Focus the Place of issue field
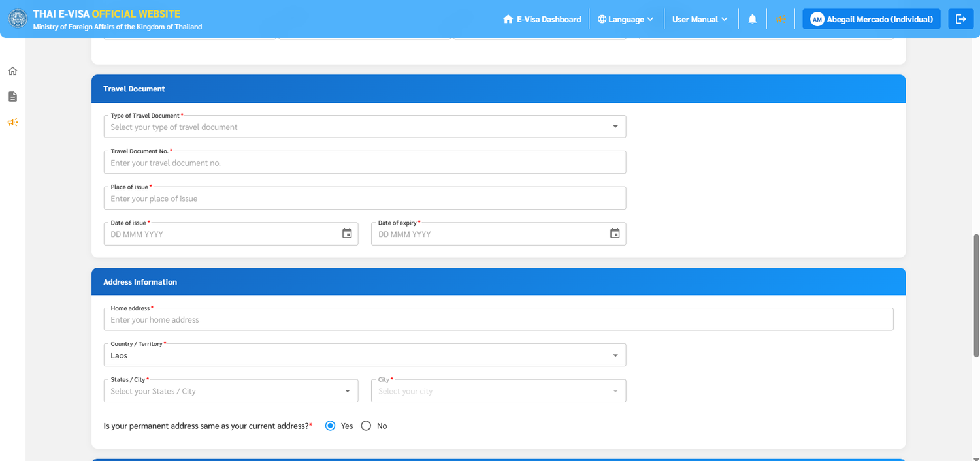 [x=365, y=199]
